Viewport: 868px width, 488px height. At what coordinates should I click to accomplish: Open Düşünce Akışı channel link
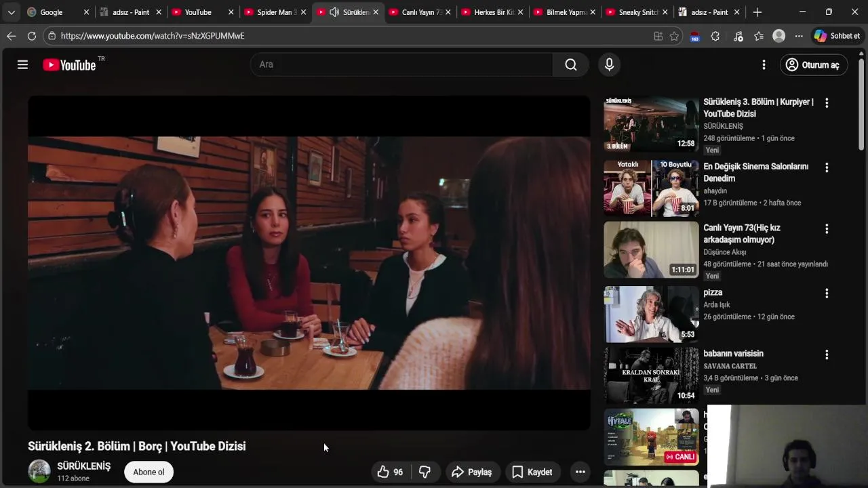(x=725, y=252)
